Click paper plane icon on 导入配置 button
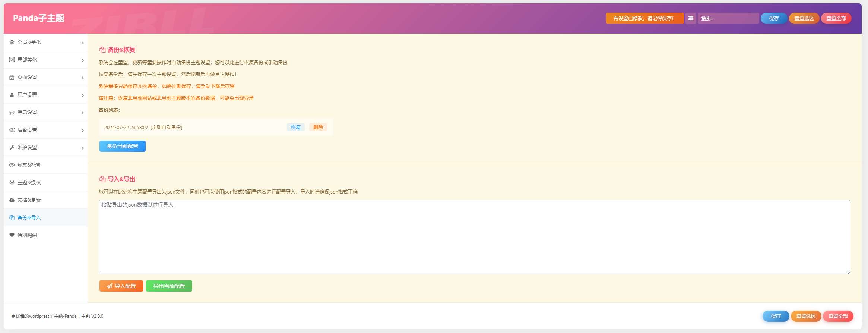The width and height of the screenshot is (868, 333). (110, 286)
